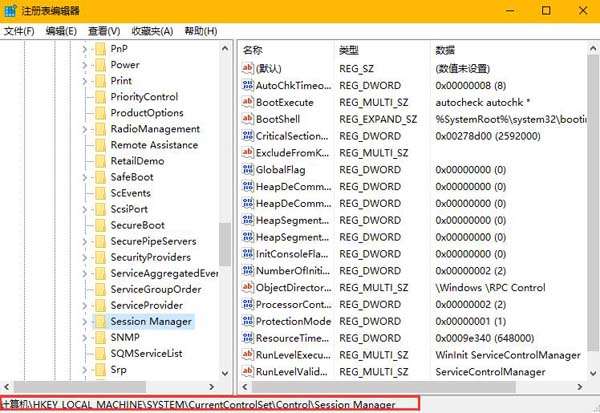The height and width of the screenshot is (413, 600).
Task: Click the folder icon next to SecureBoot
Action: [99, 225]
